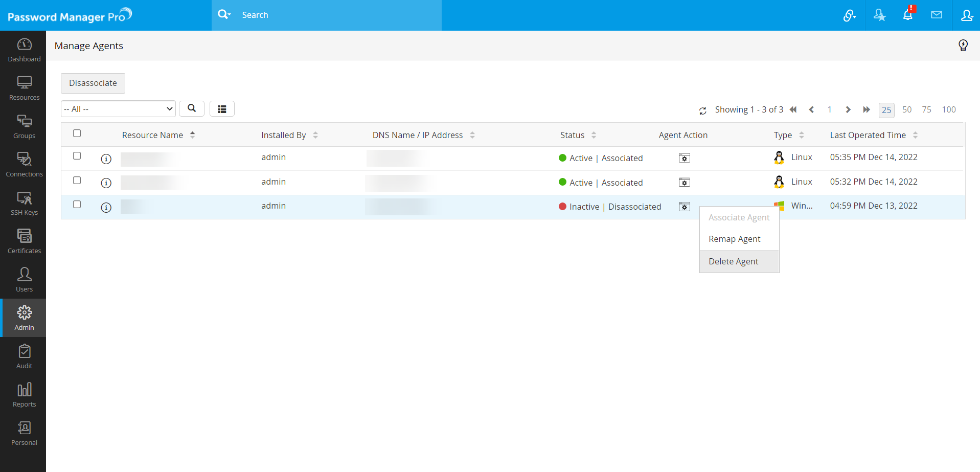The image size is (980, 472).
Task: Open the '-- All --' filter dropdown
Action: point(118,109)
